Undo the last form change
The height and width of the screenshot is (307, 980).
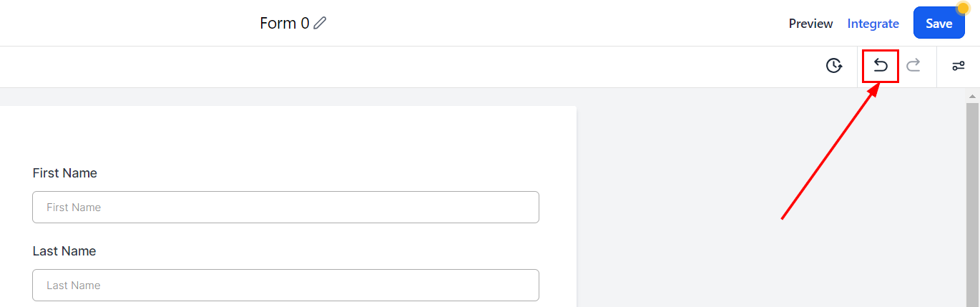(x=881, y=67)
